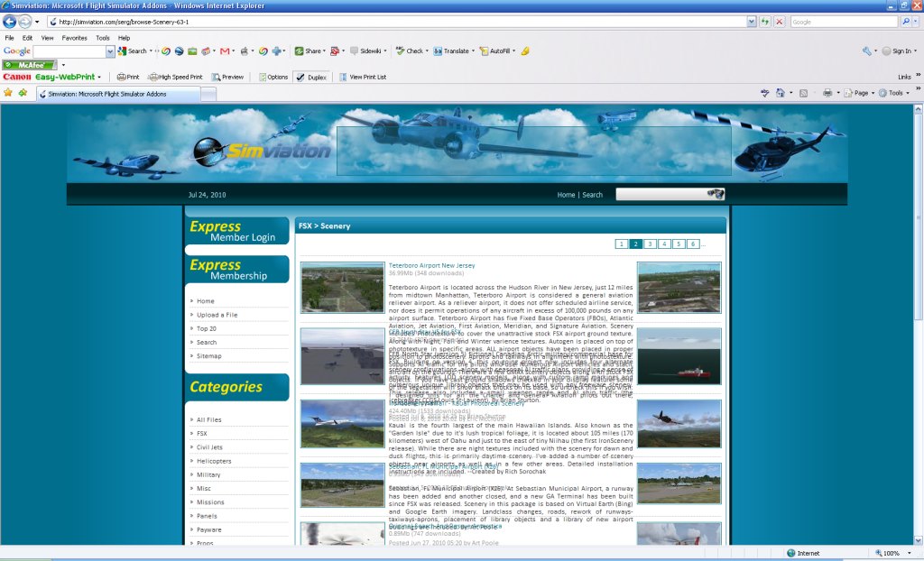Click the yellow highlighter icon in Google Toolbar
This screenshot has height=561, width=924.
click(525, 51)
